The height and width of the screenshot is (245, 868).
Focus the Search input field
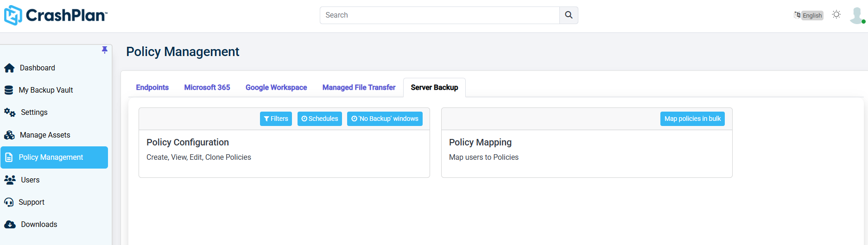(439, 15)
